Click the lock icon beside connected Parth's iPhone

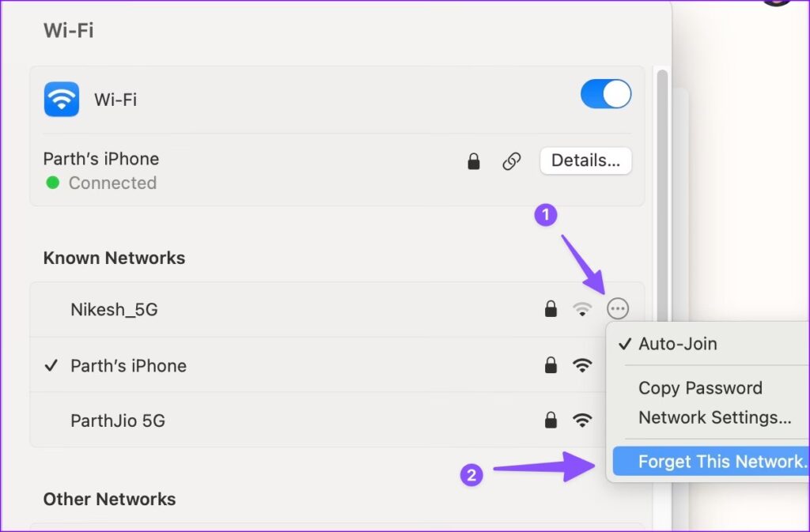tap(473, 161)
